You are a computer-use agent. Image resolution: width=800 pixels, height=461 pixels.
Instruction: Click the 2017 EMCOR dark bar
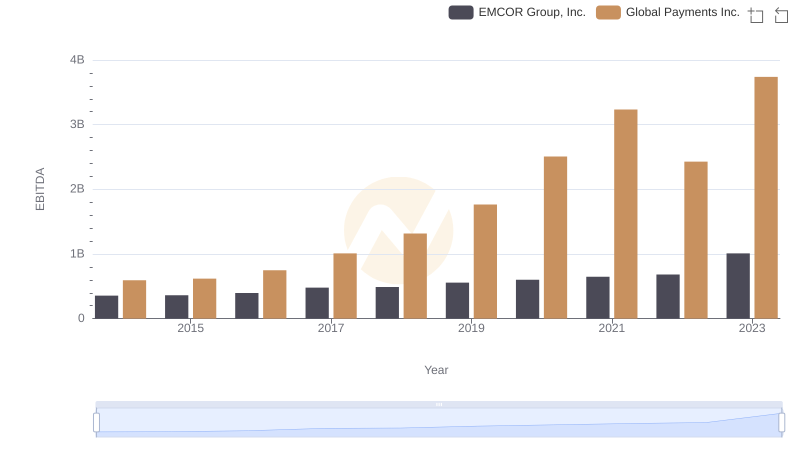click(317, 303)
